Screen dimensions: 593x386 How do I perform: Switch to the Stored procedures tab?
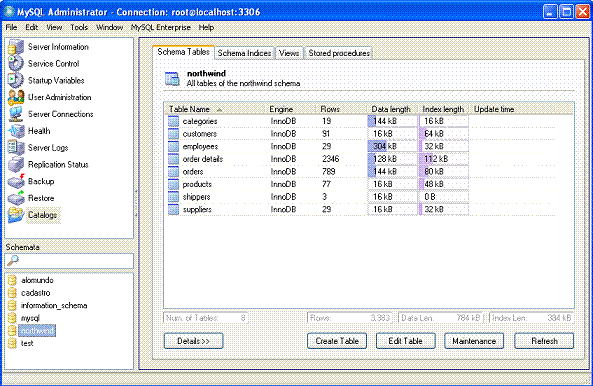click(x=339, y=53)
